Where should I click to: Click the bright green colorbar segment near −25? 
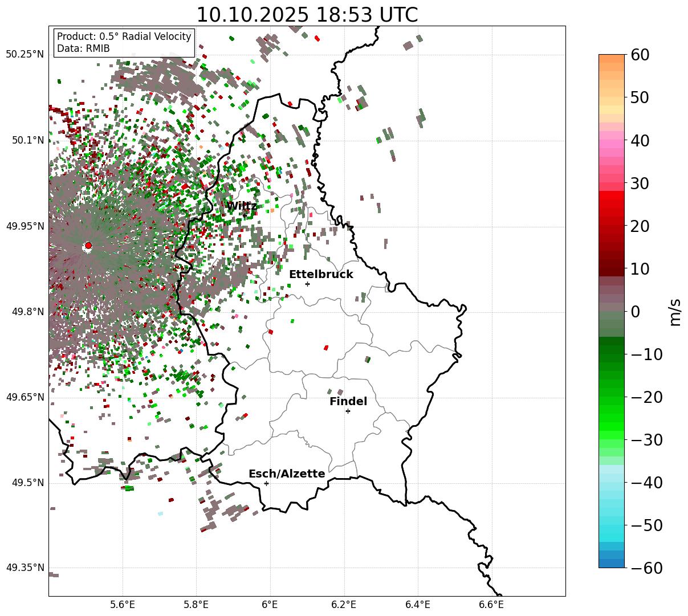(612, 418)
